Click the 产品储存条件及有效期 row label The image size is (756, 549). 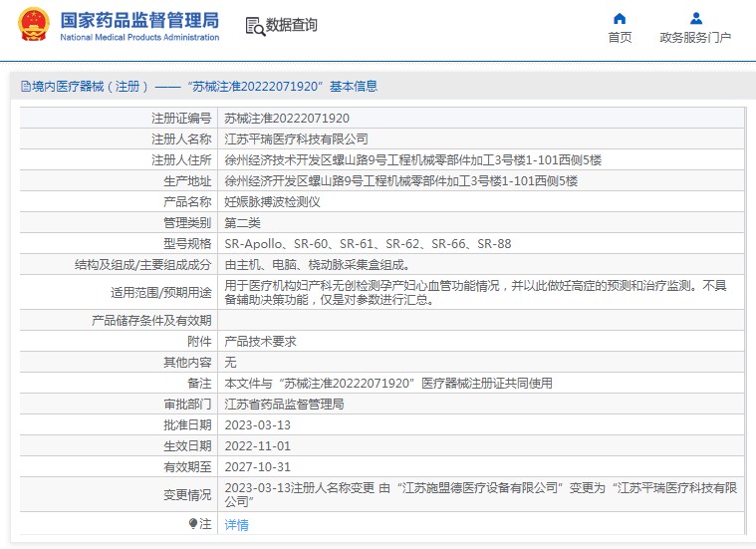[151, 320]
